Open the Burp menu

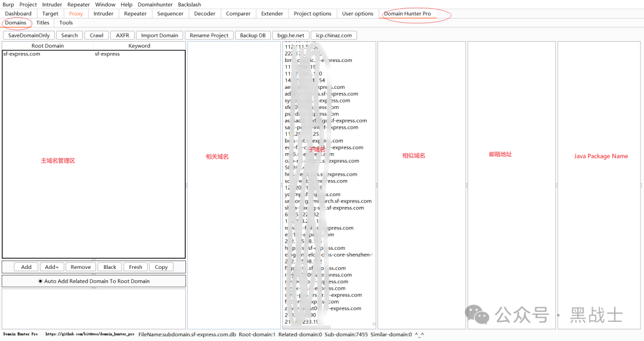point(8,5)
